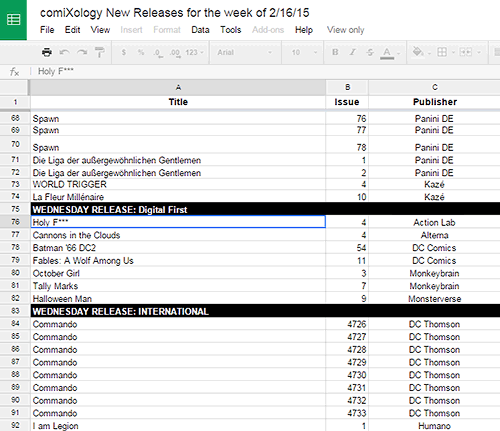This screenshot has height=431, width=500.
Task: Click the View only label
Action: tap(345, 30)
